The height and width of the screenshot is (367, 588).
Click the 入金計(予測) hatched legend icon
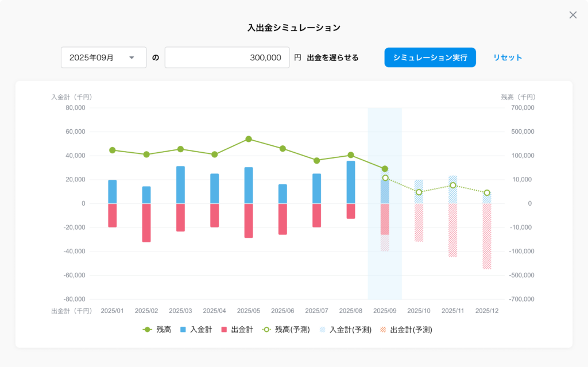point(323,330)
